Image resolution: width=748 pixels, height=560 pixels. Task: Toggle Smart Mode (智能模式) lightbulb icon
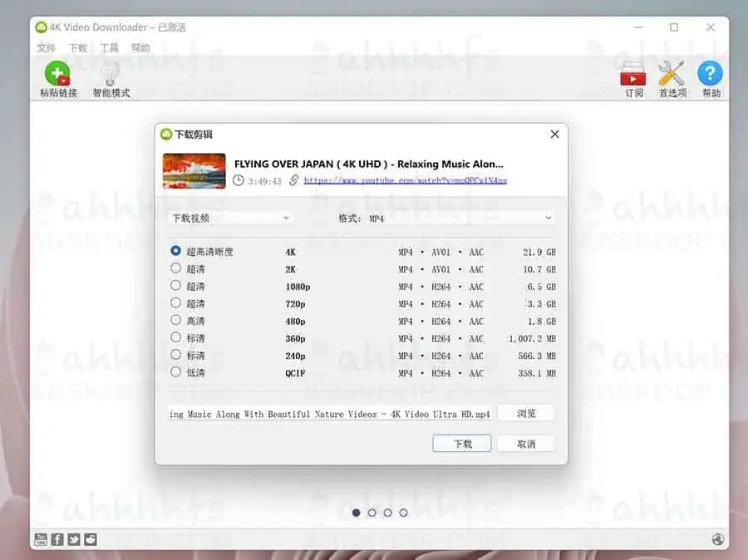click(x=111, y=73)
